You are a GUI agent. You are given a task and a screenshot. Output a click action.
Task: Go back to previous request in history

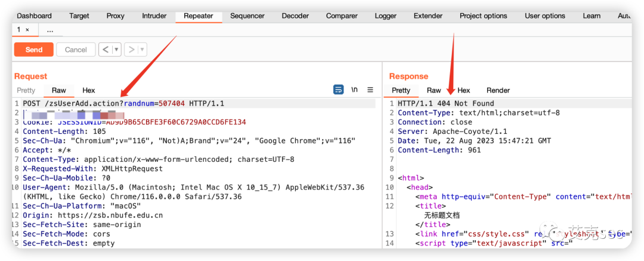click(106, 50)
